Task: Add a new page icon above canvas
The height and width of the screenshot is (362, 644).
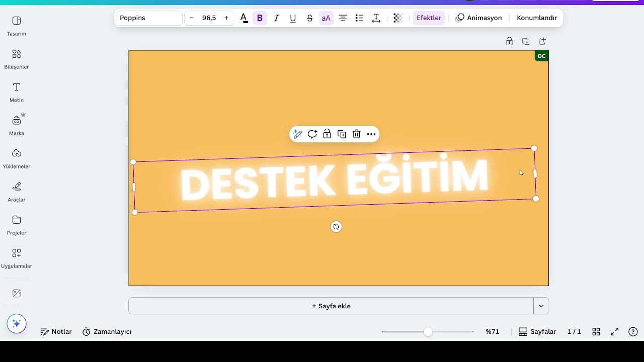Action: 542,41
